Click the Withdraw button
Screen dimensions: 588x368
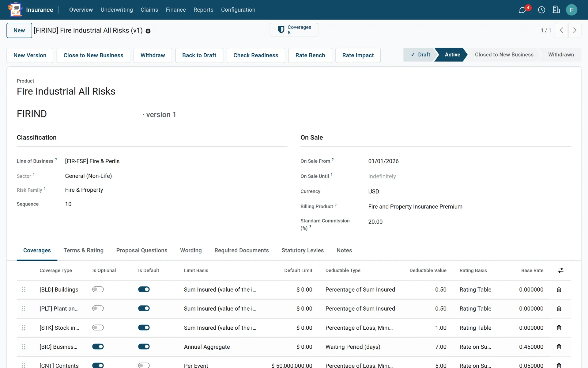tap(153, 55)
